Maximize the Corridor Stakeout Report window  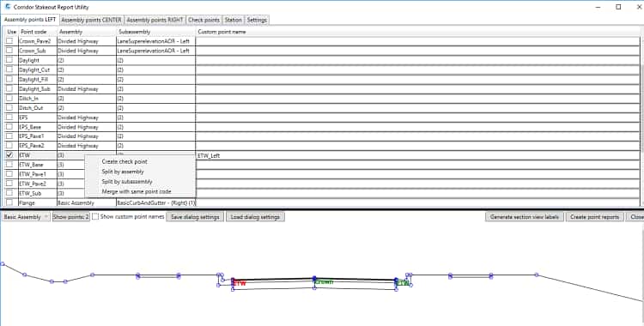tap(618, 7)
